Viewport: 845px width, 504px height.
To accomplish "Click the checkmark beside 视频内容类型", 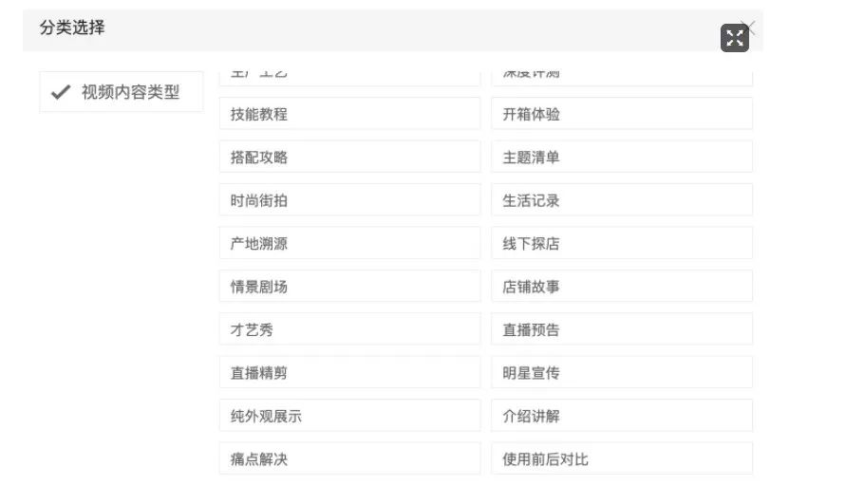I will [x=61, y=92].
